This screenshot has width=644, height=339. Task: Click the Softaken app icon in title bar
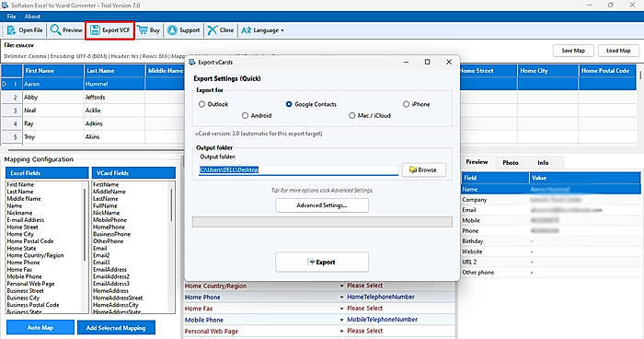tap(5, 6)
